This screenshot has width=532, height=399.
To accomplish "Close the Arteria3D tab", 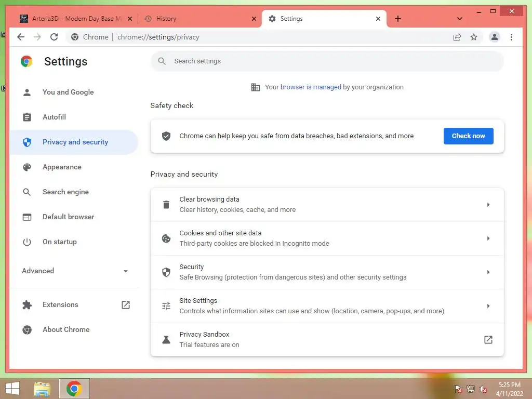I will pyautogui.click(x=129, y=19).
